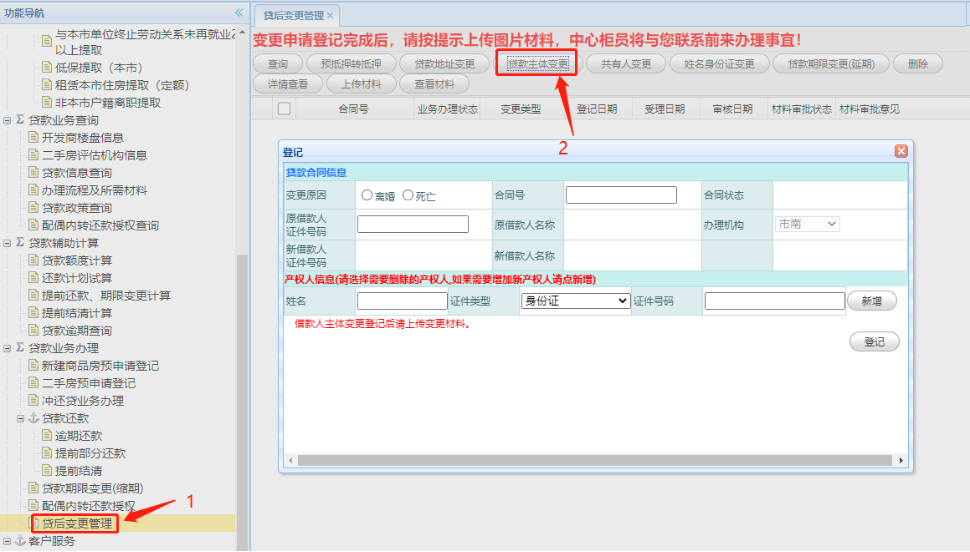The height and width of the screenshot is (552, 970).
Task: Open 贷款政策查询
Action: [x=77, y=208]
